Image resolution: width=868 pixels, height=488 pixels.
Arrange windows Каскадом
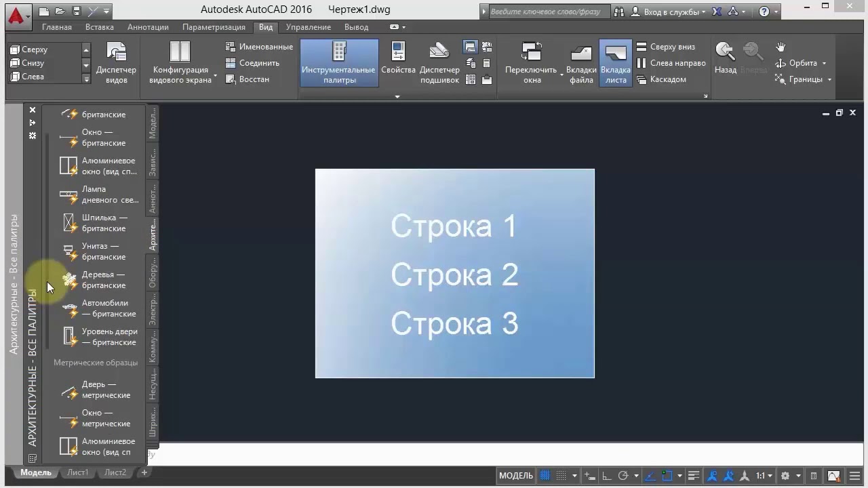(x=661, y=79)
